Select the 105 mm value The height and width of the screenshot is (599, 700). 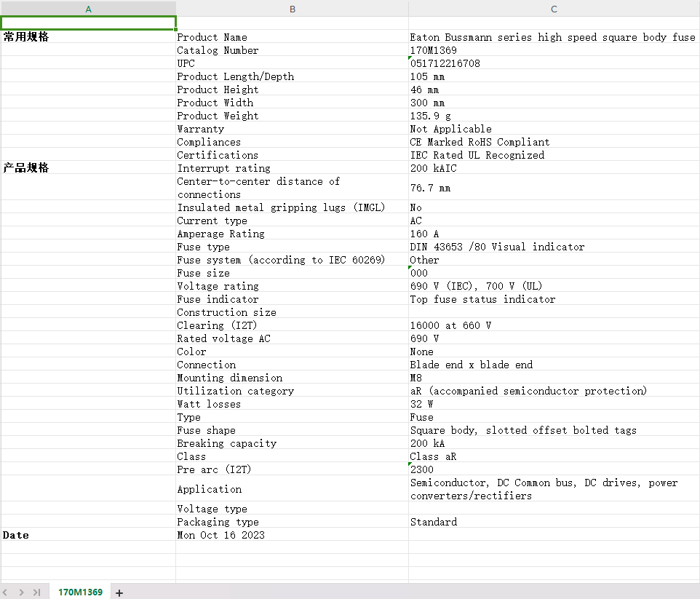pyautogui.click(x=554, y=76)
